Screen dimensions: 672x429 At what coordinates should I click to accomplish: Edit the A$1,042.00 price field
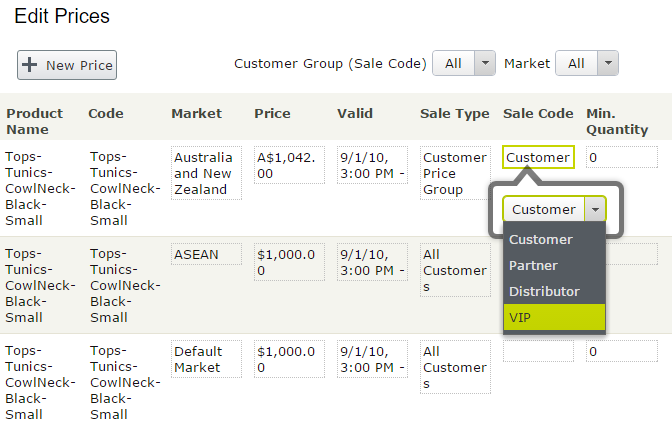(289, 165)
